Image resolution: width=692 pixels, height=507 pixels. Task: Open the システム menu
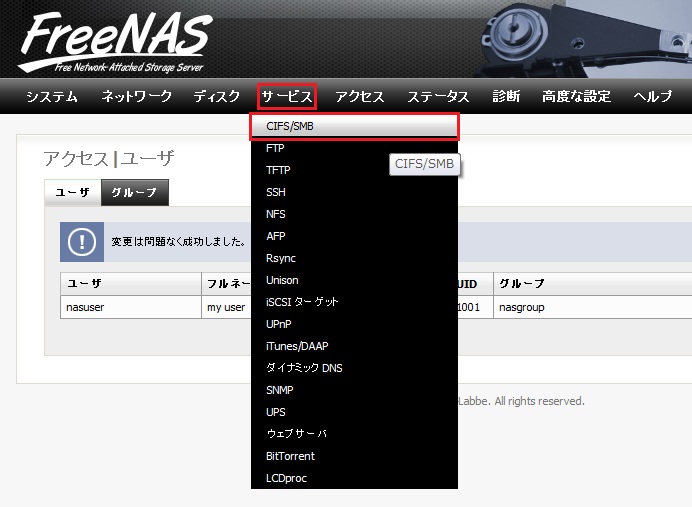(x=52, y=96)
